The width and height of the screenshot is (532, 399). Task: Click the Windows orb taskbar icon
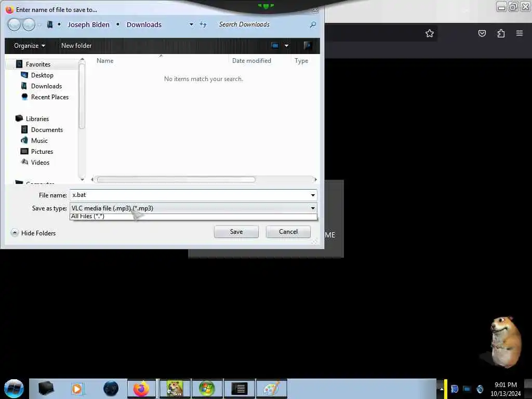(207, 389)
